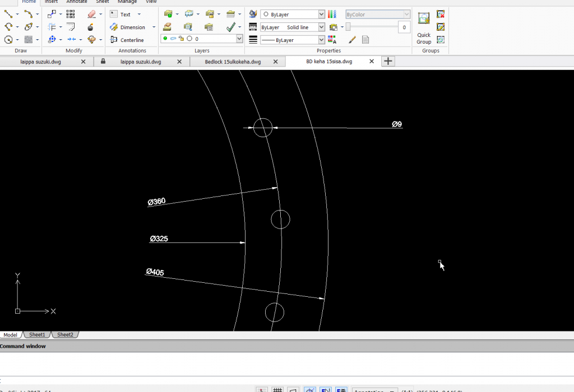Toggle the Grid display in status bar
The width and height of the screenshot is (574, 392).
(277, 390)
